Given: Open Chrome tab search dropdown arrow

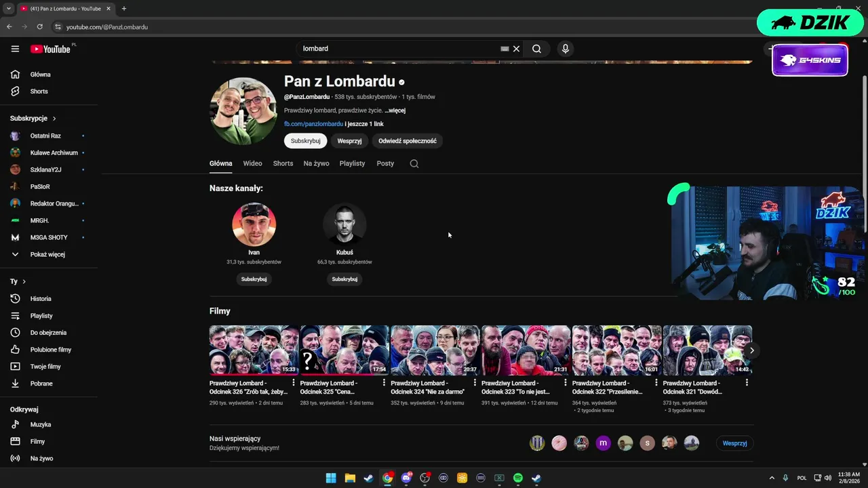Looking at the screenshot, I should click(9, 9).
